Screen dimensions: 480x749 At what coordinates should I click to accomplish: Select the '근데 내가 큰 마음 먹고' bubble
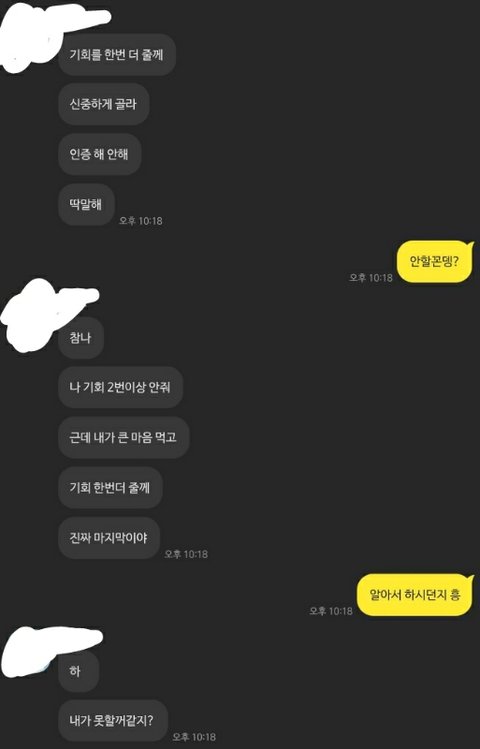(124, 438)
